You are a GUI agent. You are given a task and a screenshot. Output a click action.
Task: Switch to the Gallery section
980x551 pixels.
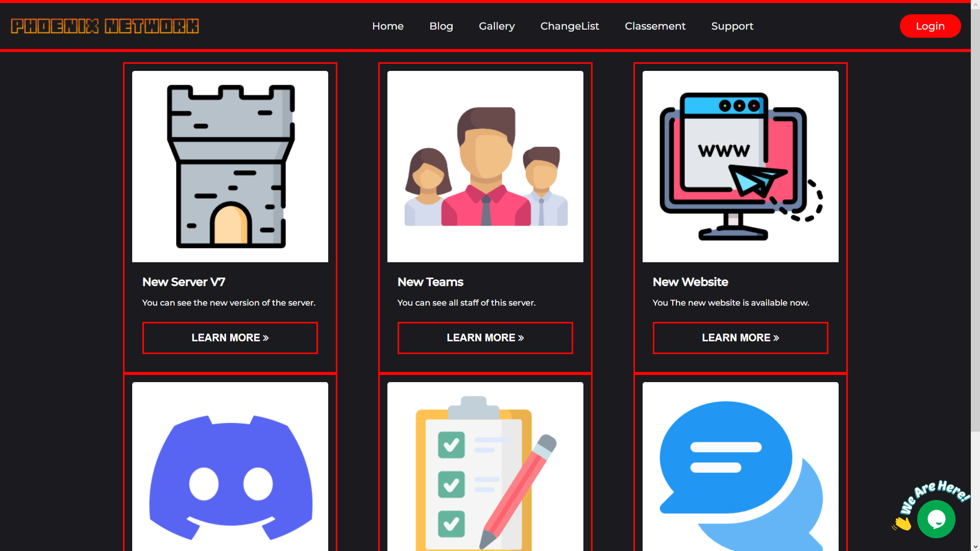[x=496, y=26]
